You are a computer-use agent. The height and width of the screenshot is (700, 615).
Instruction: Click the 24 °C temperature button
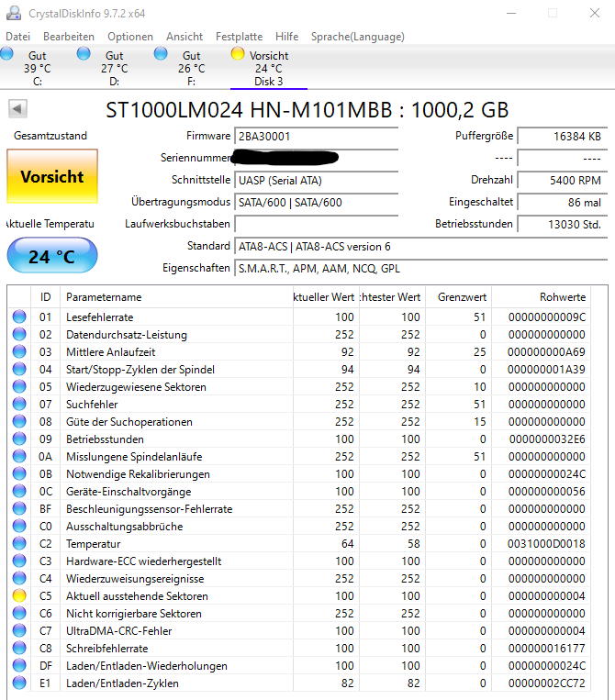point(52,255)
